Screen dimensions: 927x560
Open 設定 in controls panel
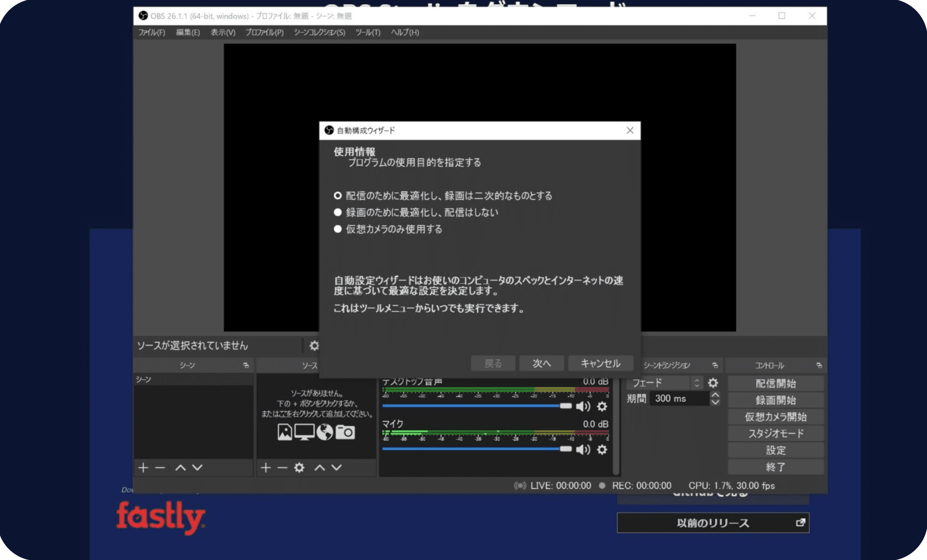click(776, 450)
